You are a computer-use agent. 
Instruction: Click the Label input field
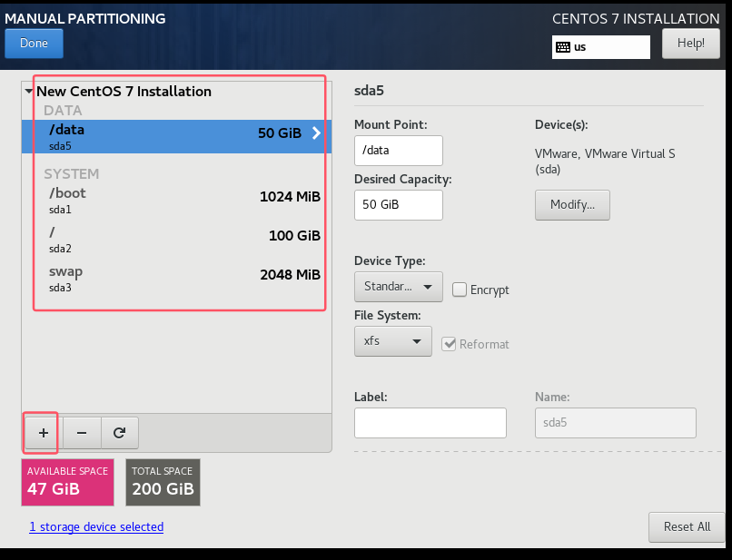coord(430,423)
